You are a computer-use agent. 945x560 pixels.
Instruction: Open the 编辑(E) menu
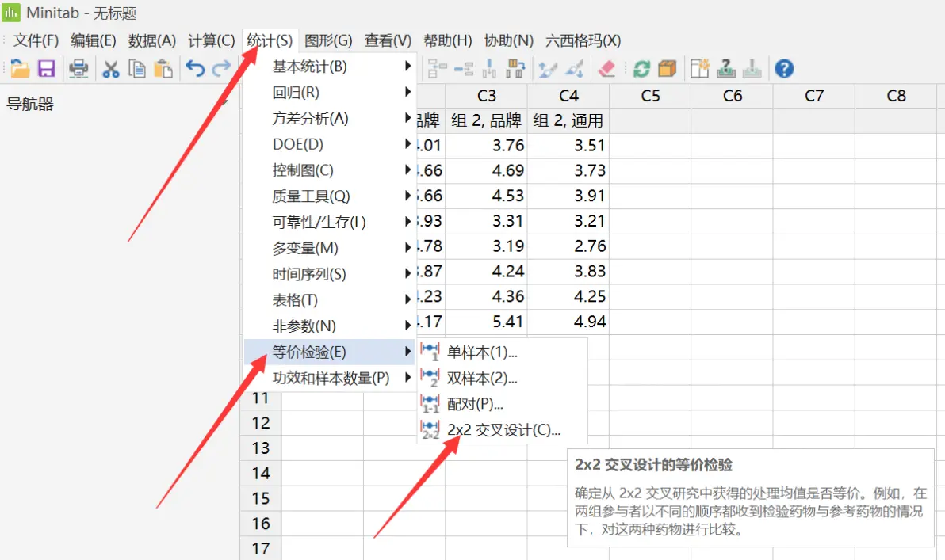94,40
